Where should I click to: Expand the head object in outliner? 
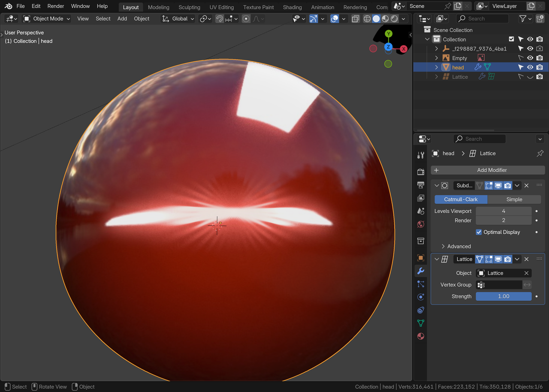(x=437, y=67)
